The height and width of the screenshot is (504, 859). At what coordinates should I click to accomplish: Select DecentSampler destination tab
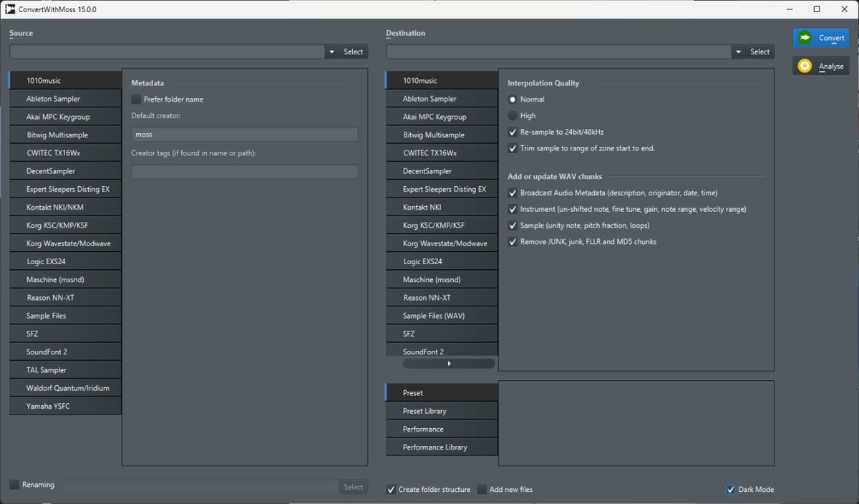tap(442, 171)
